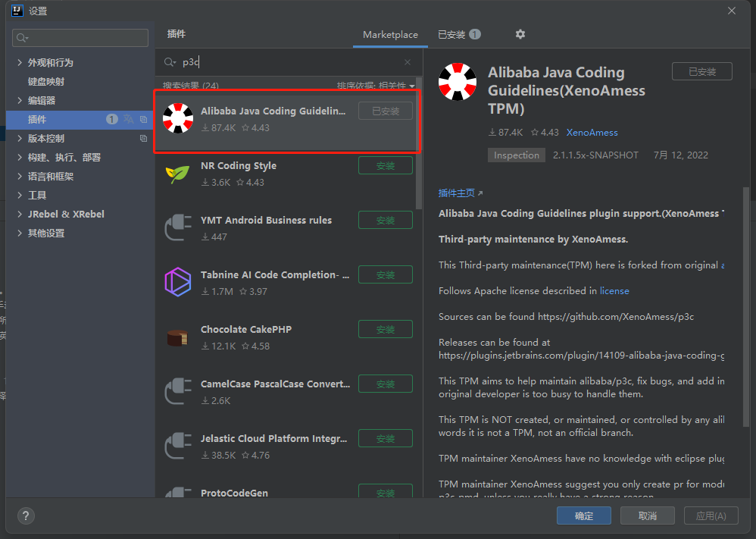Image resolution: width=756 pixels, height=539 pixels.
Task: Install YMT Android Business rules plugin
Action: 386,220
